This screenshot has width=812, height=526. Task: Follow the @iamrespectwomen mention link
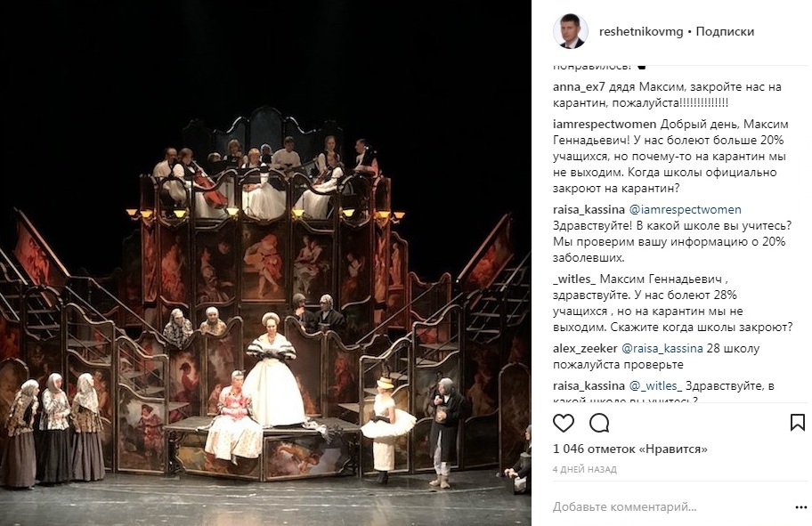pos(686,210)
